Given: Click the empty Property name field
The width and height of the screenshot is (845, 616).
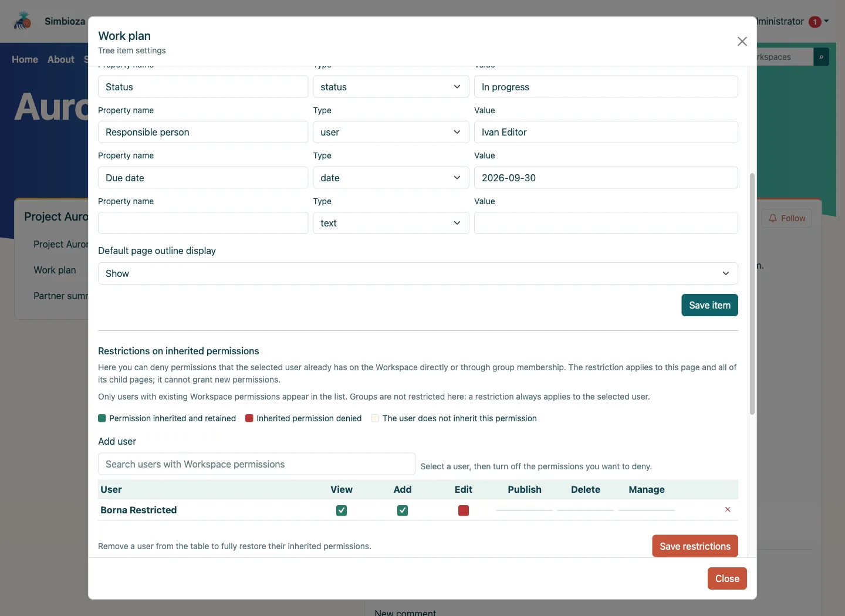Looking at the screenshot, I should click(x=203, y=223).
